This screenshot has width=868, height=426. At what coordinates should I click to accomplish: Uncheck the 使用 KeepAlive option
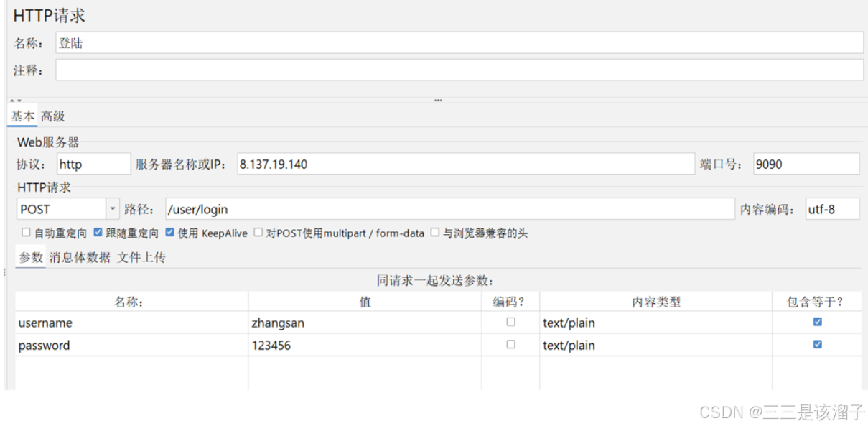tap(170, 233)
